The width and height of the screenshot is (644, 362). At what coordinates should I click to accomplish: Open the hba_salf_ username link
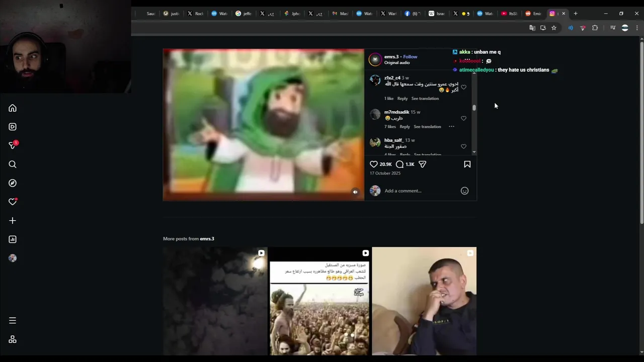coord(393,140)
